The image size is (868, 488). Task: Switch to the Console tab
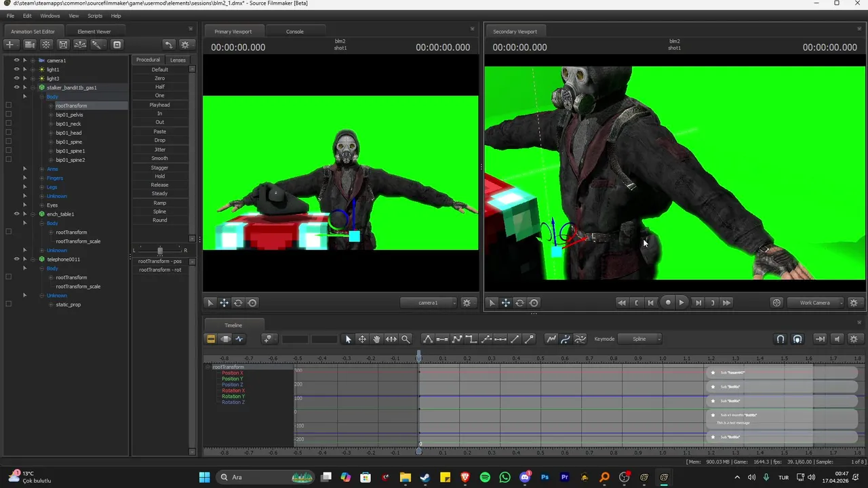pyautogui.click(x=295, y=31)
